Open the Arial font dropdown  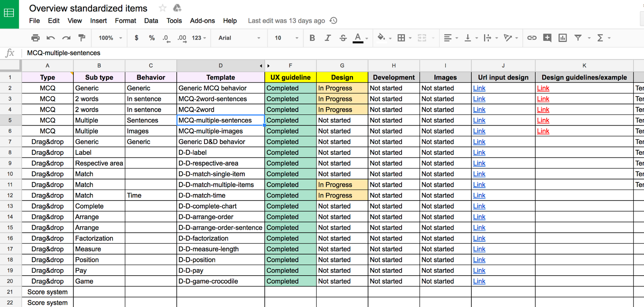pos(239,38)
